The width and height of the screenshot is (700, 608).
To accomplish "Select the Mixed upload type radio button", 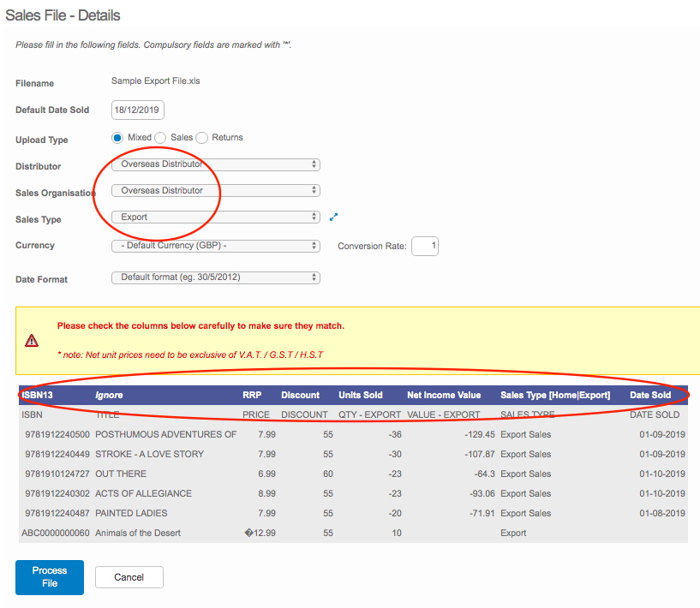I will (x=118, y=138).
